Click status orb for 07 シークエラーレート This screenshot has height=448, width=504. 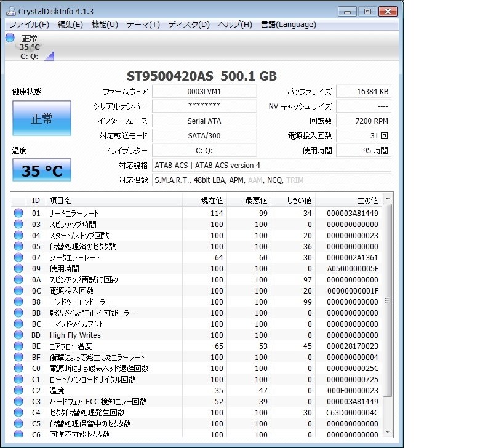pos(18,257)
